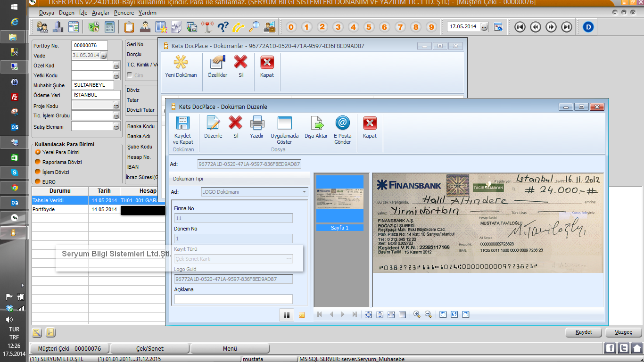644x362 pixels.
Task: Click the Uygulamada Göster icon
Action: point(285,123)
